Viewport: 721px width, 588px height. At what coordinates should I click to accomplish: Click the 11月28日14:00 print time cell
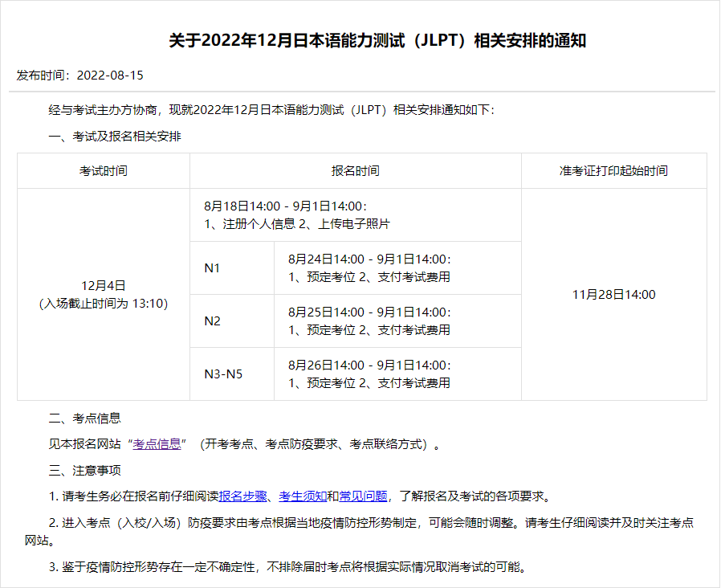point(613,295)
